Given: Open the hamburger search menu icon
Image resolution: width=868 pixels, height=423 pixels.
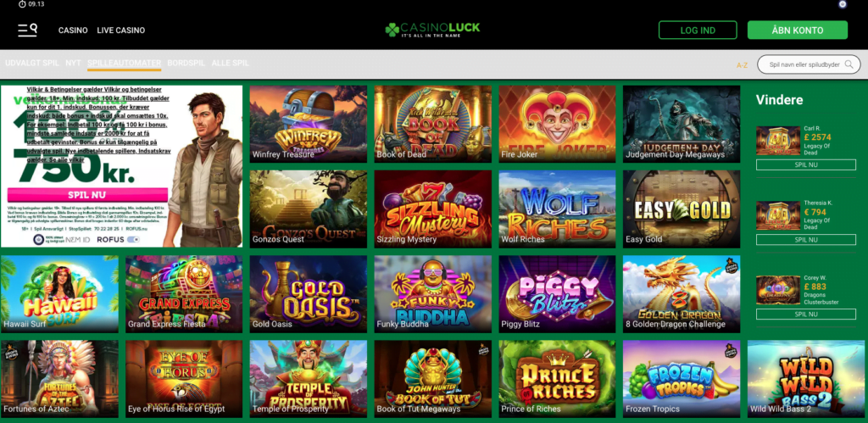Looking at the screenshot, I should 27,30.
